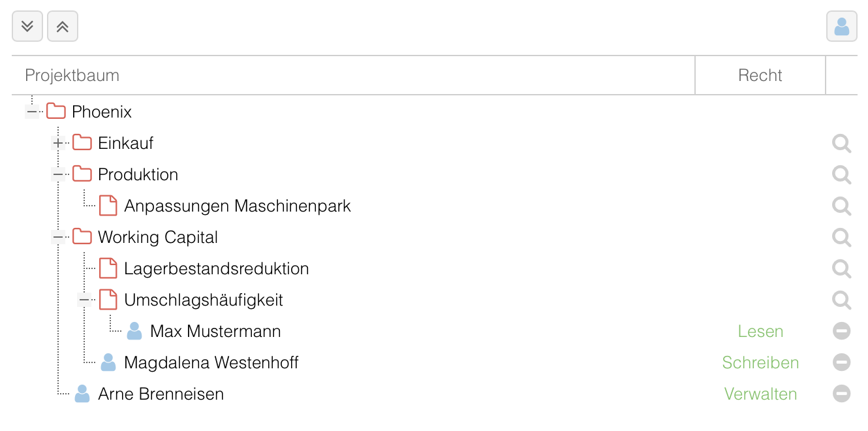
Task: Collapse the Produktion folder
Action: click(58, 174)
